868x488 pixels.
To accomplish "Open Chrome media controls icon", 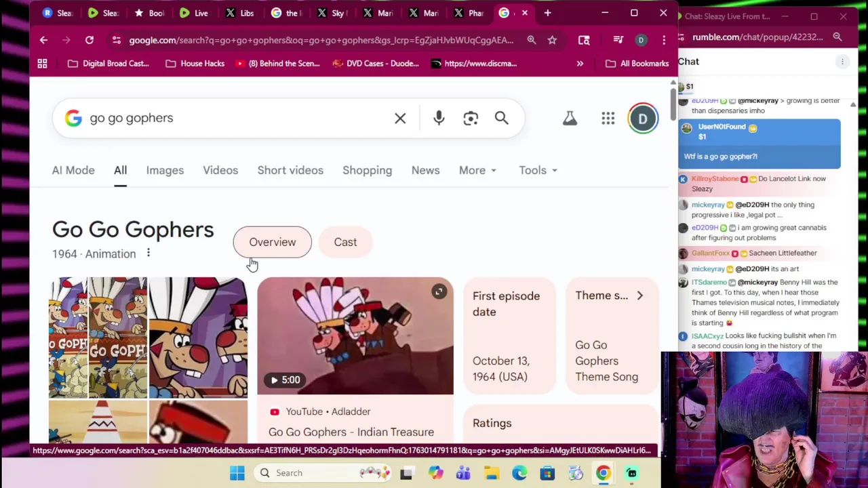I will click(618, 40).
